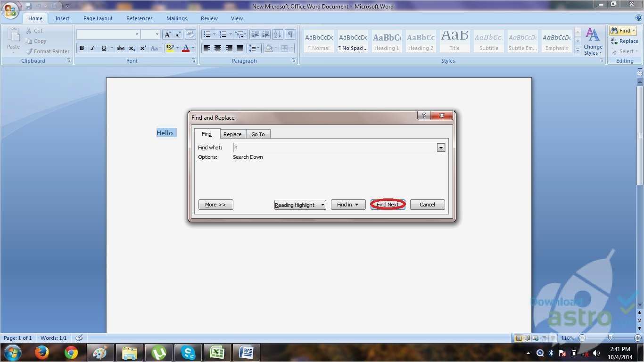
Task: Toggle Underline formatting
Action: pyautogui.click(x=104, y=48)
